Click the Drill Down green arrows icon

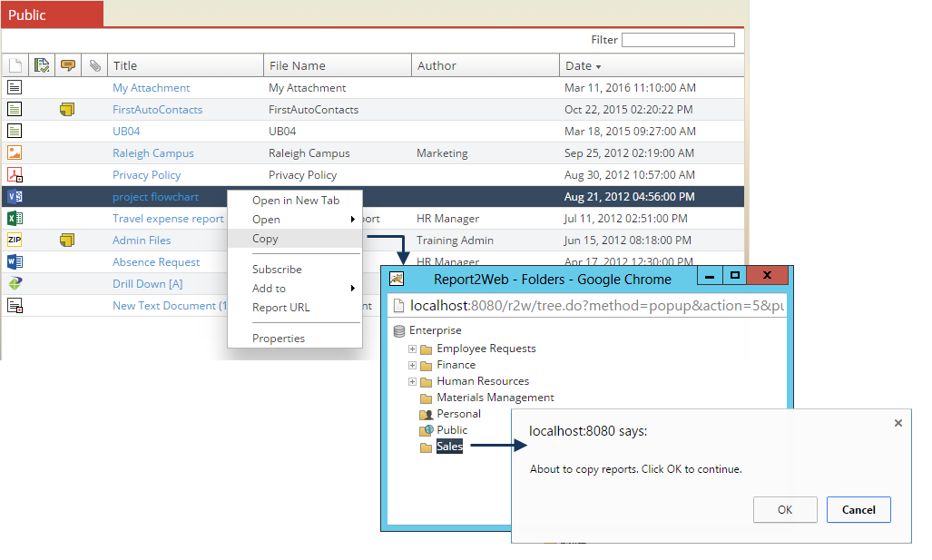pos(13,283)
